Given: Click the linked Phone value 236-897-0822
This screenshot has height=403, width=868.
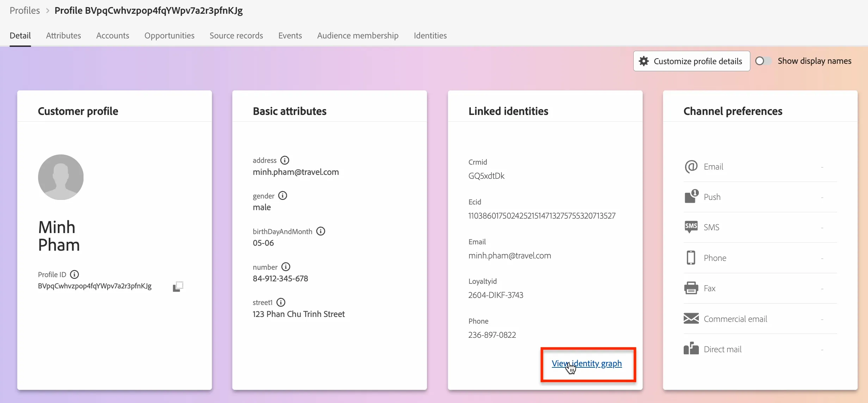Looking at the screenshot, I should pyautogui.click(x=492, y=335).
